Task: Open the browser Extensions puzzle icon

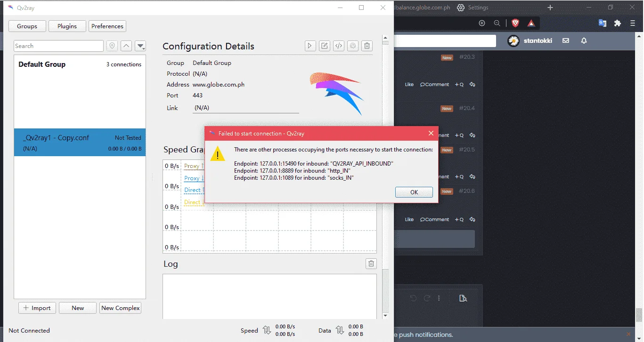Action: 618,23
